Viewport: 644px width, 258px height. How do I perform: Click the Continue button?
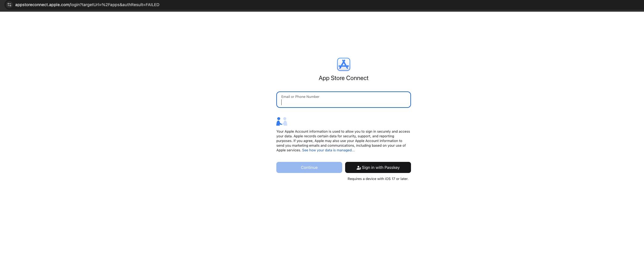309,167
